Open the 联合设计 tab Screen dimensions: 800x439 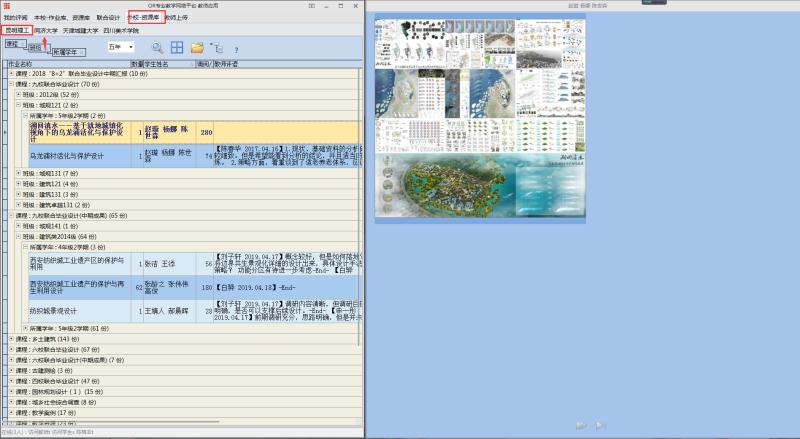pyautogui.click(x=108, y=18)
